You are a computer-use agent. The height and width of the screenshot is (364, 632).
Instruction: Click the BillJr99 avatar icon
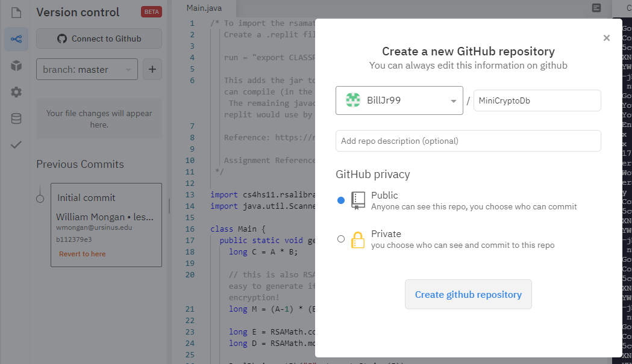(x=353, y=100)
